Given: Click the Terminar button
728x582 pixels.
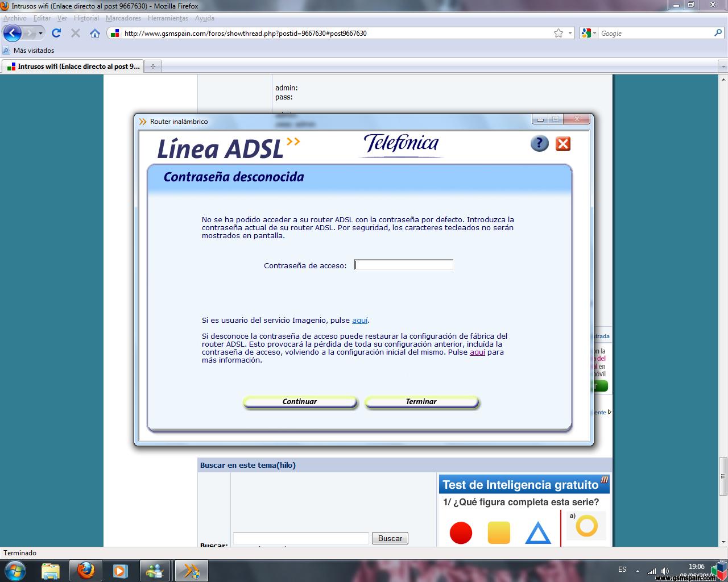Looking at the screenshot, I should 421,402.
